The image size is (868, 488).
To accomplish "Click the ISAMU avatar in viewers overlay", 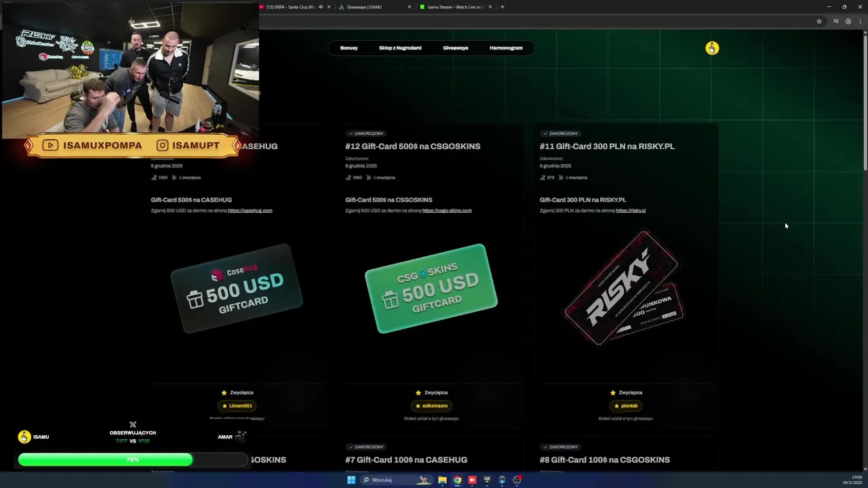I will point(24,437).
